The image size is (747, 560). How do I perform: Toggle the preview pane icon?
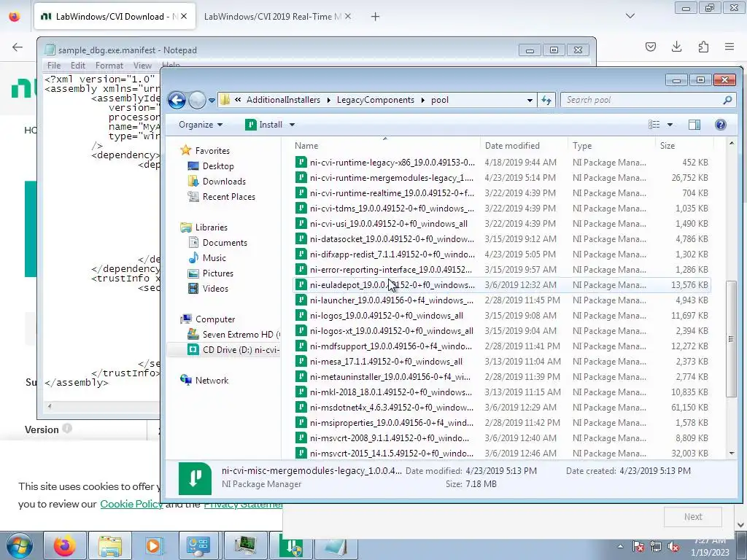694,125
